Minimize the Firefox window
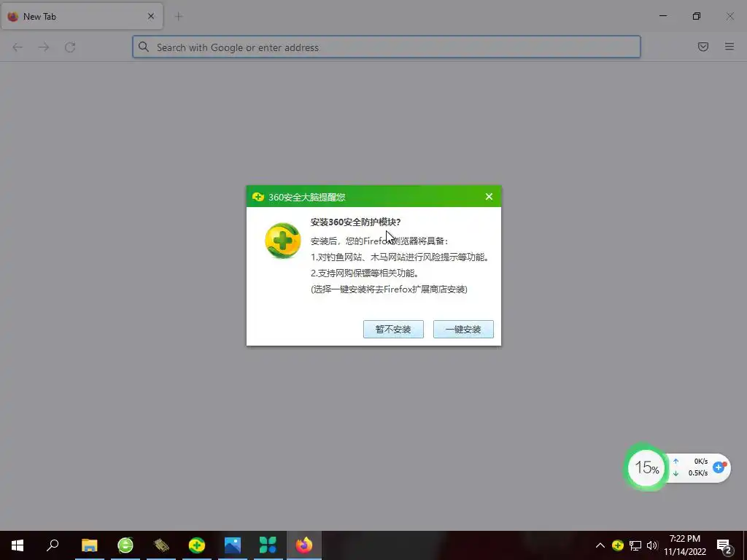The width and height of the screenshot is (747, 560). [662, 16]
